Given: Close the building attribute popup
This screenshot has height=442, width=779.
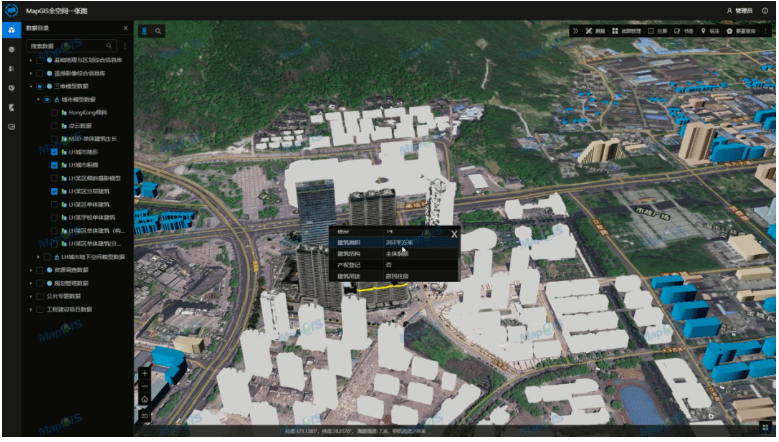Looking at the screenshot, I should point(454,234).
